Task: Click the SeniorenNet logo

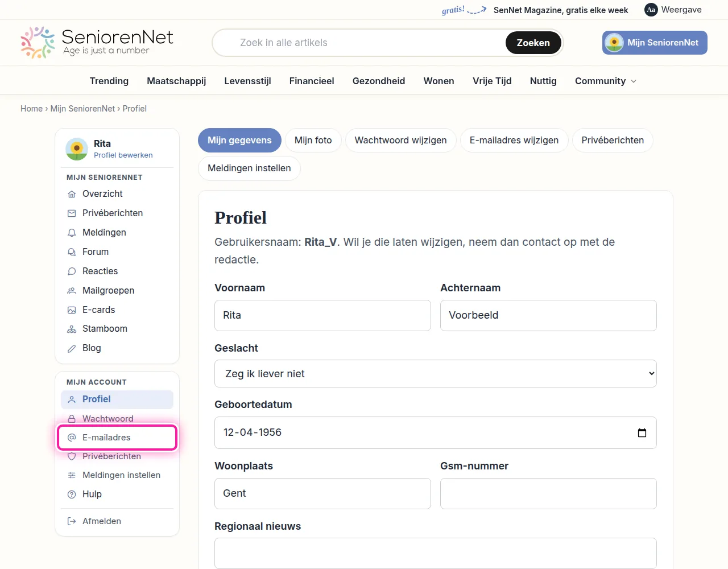Action: tap(97, 43)
